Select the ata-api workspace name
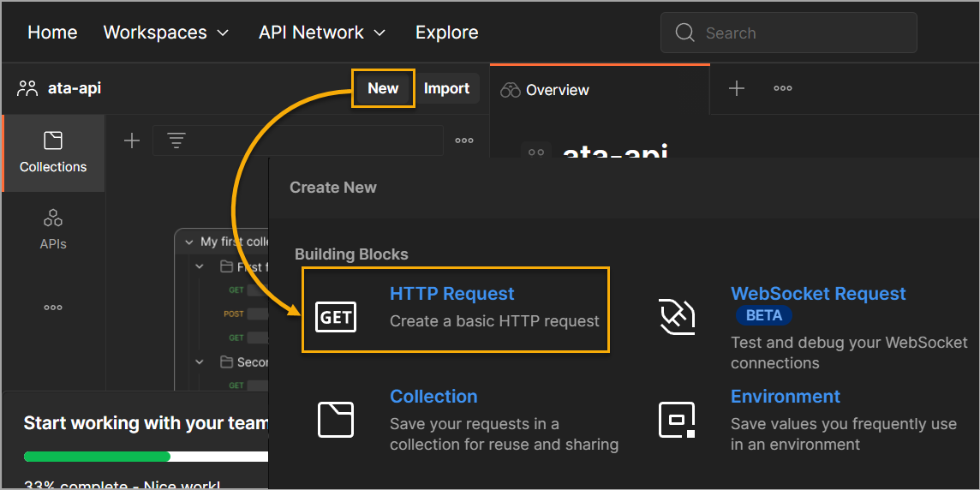Image resolution: width=980 pixels, height=490 pixels. pos(75,88)
